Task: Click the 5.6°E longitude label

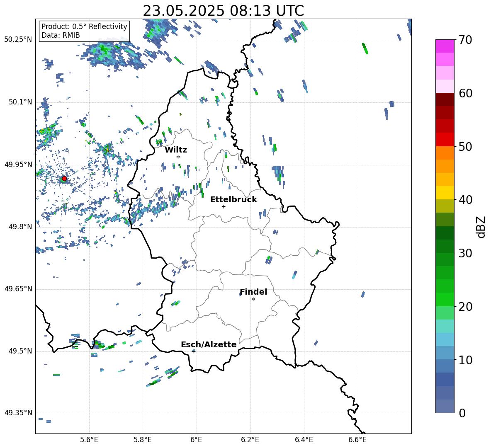Action: tap(89, 440)
